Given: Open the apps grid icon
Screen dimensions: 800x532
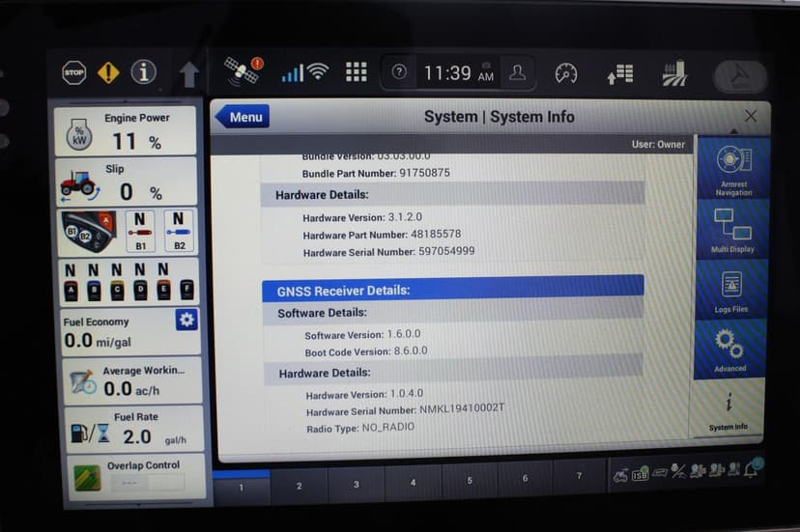Looking at the screenshot, I should (357, 72).
